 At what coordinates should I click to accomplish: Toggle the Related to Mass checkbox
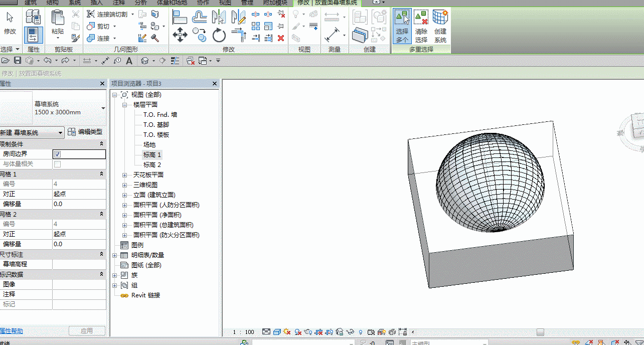pos(57,164)
